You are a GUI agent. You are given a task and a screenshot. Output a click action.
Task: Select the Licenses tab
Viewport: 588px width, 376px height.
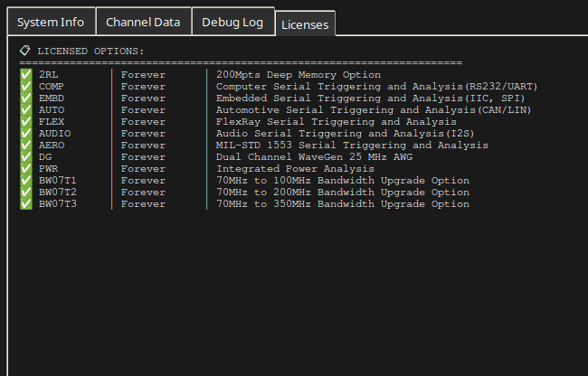[305, 24]
